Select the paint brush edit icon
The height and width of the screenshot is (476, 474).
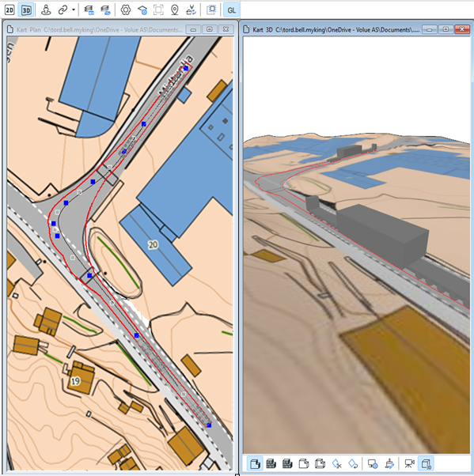point(389,463)
